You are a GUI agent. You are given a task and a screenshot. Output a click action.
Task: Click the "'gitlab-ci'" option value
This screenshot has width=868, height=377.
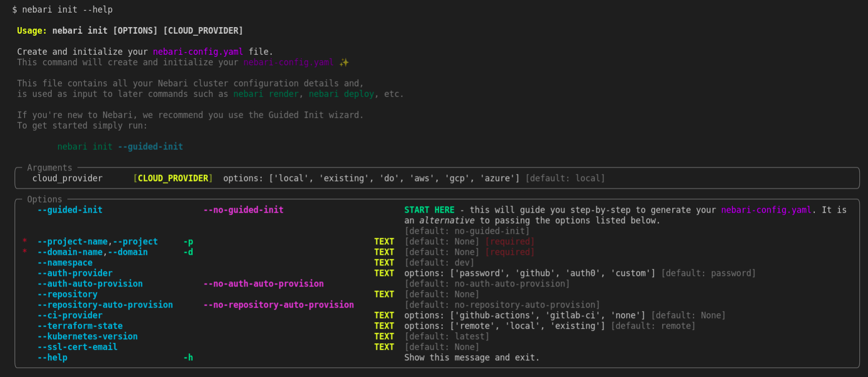(x=575, y=316)
